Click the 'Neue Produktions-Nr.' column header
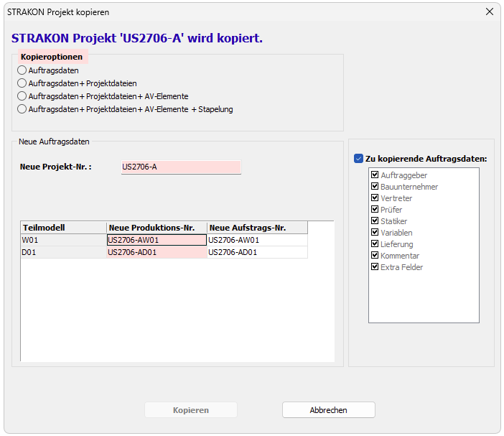Screen dimensions: 504x436 click(x=157, y=228)
